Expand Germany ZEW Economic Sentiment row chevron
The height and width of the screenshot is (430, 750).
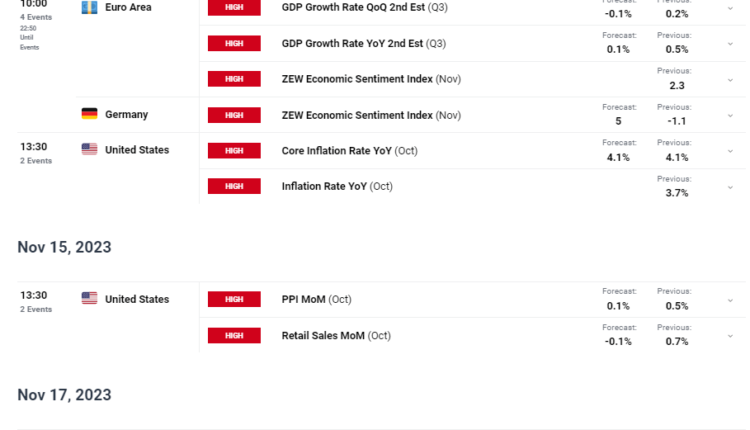pyautogui.click(x=730, y=115)
